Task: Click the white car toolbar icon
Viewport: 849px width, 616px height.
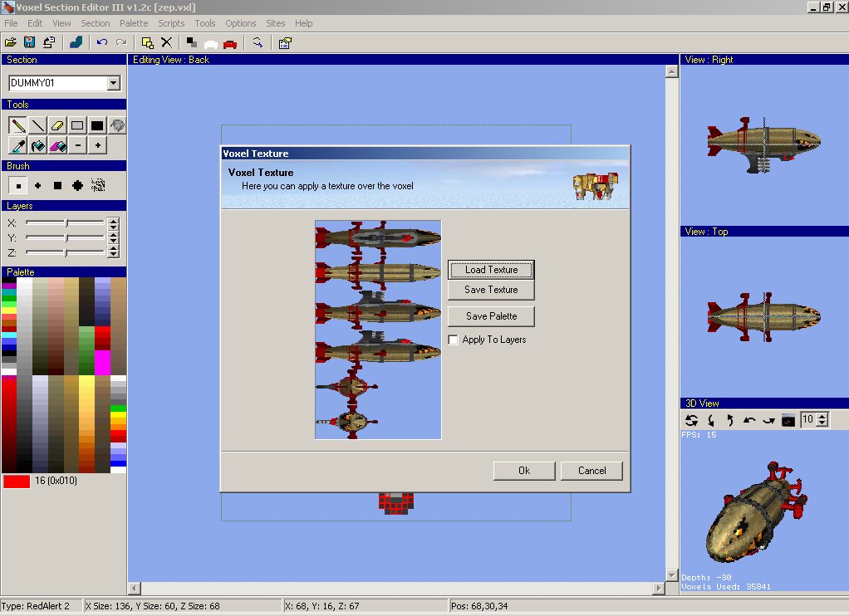Action: click(x=211, y=43)
